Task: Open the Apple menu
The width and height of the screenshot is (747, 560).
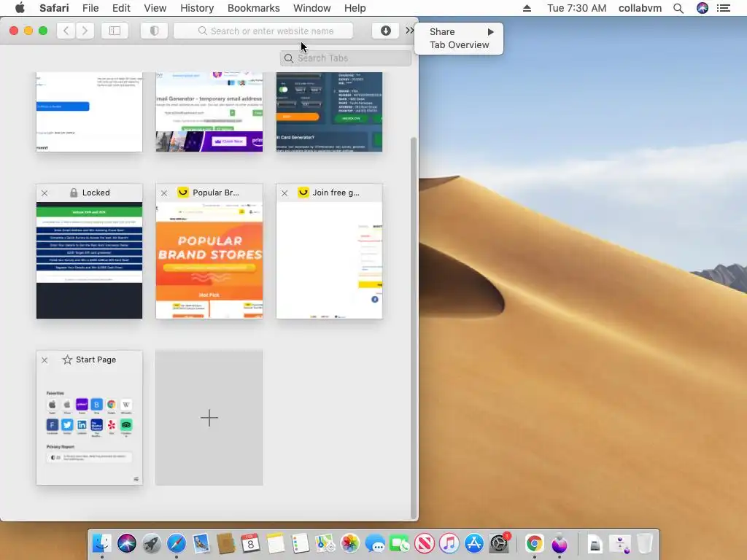Action: [20, 8]
